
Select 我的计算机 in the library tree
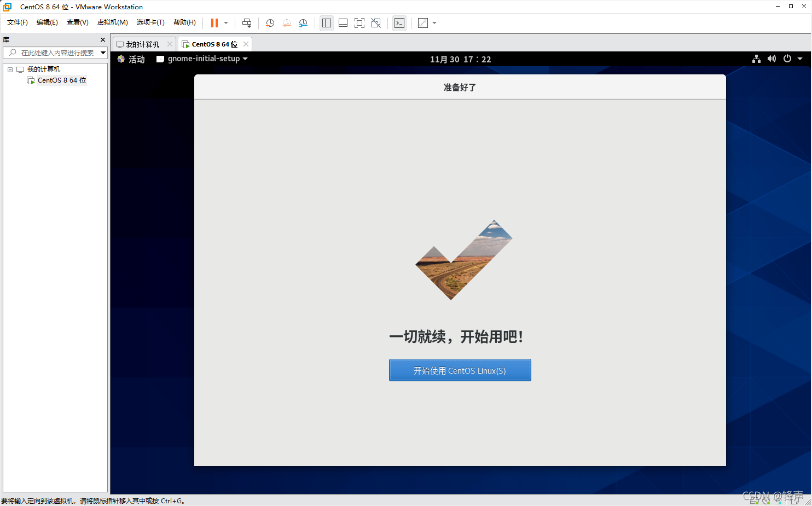click(x=44, y=69)
